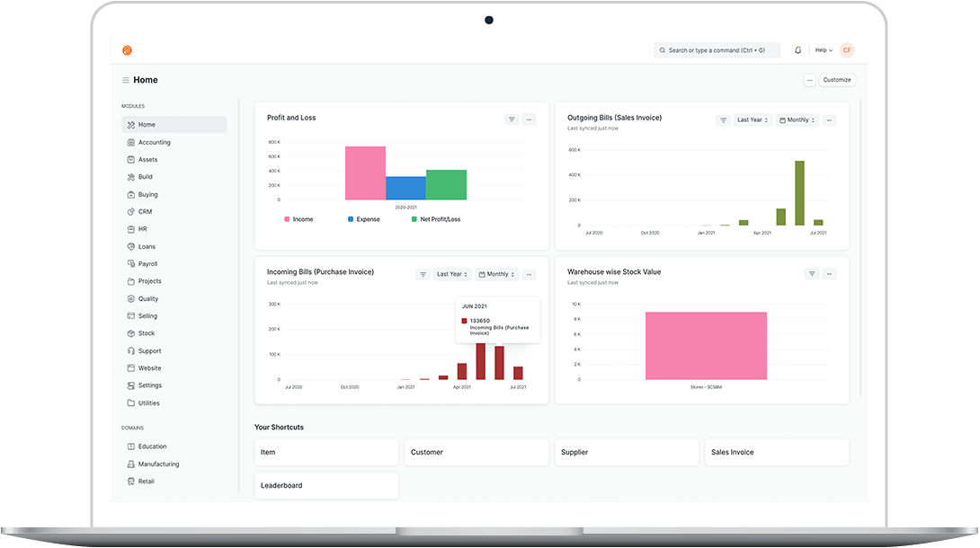
Task: Open the notifications bell
Action: (x=797, y=50)
